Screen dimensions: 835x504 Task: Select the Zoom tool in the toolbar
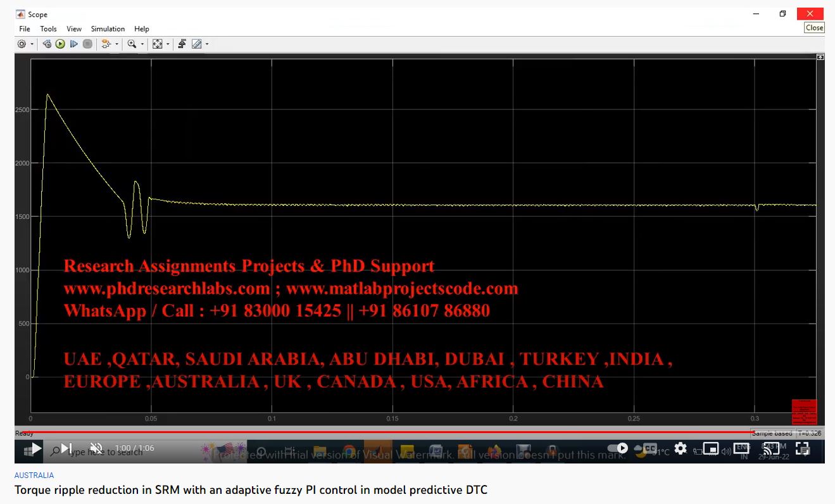tap(132, 44)
